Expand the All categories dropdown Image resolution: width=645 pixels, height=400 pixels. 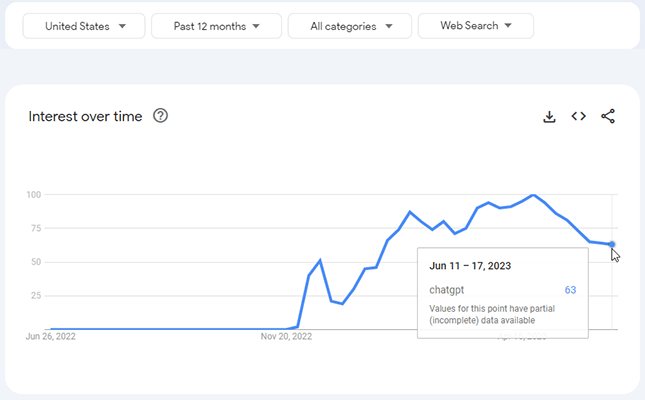coord(349,26)
